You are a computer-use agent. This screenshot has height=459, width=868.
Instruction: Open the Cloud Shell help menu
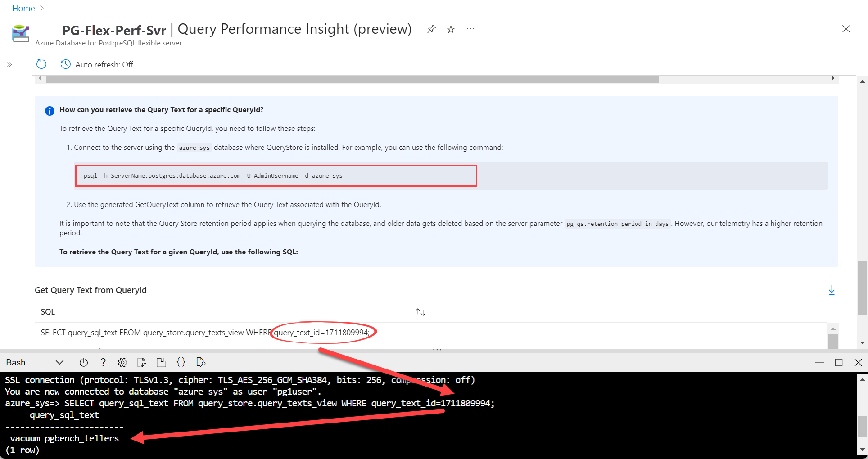[x=103, y=362]
